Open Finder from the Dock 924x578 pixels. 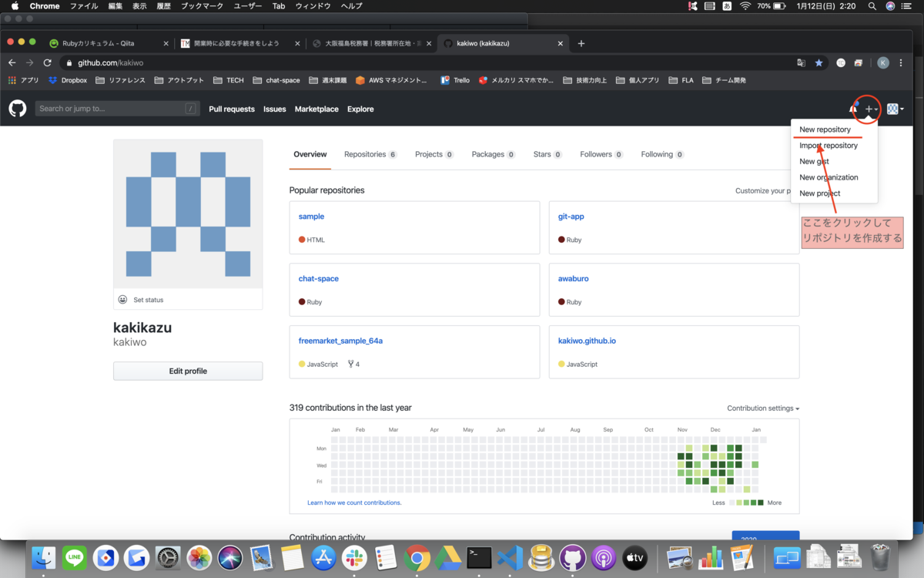[44, 557]
